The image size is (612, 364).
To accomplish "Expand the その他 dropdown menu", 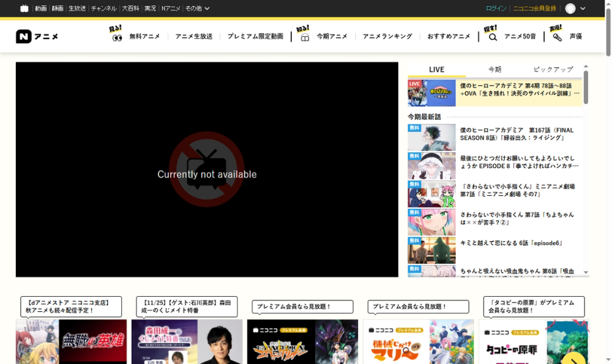I will 197,8.
